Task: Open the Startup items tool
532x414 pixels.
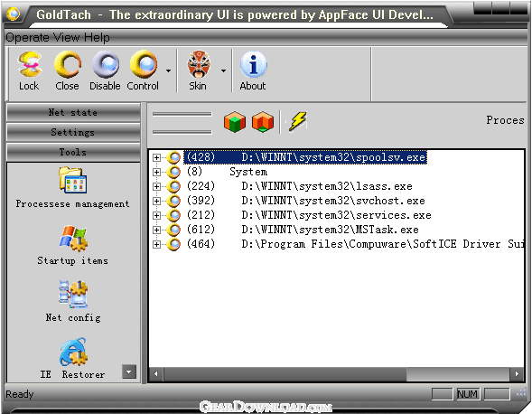Action: pos(72,245)
